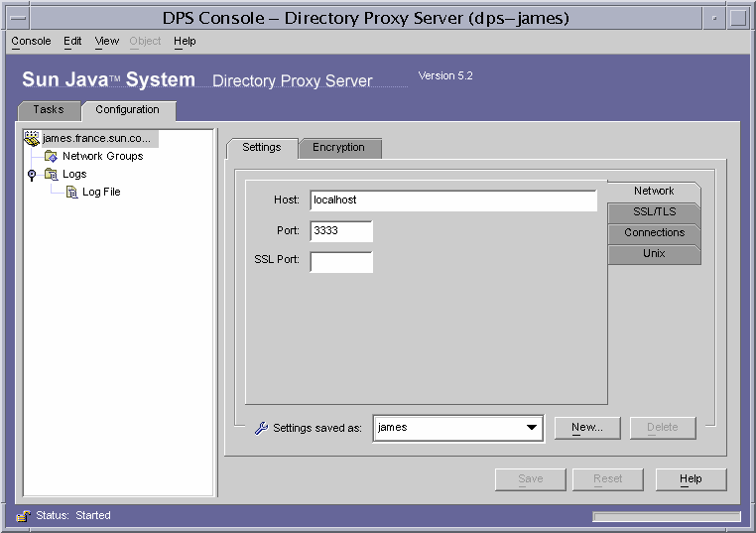Switch to the Encryption tab
The image size is (756, 533).
[339, 148]
